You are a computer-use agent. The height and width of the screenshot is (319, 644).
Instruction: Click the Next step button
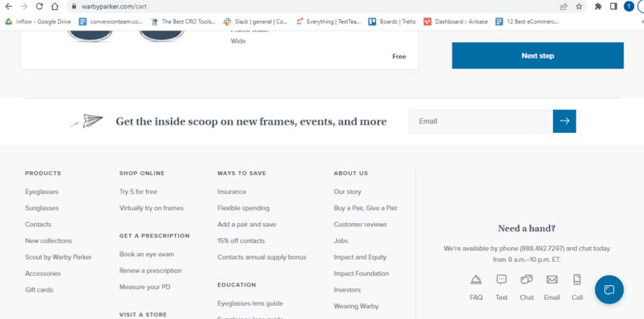pos(537,55)
